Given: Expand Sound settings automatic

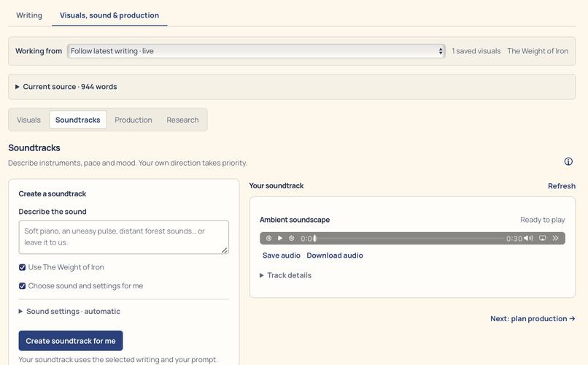Looking at the screenshot, I should [x=69, y=312].
